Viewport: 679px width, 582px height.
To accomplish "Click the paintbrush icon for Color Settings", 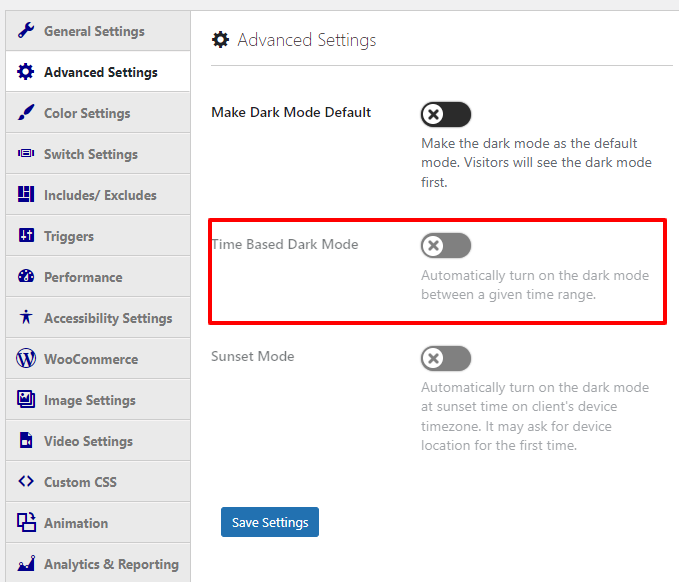I will (26, 112).
